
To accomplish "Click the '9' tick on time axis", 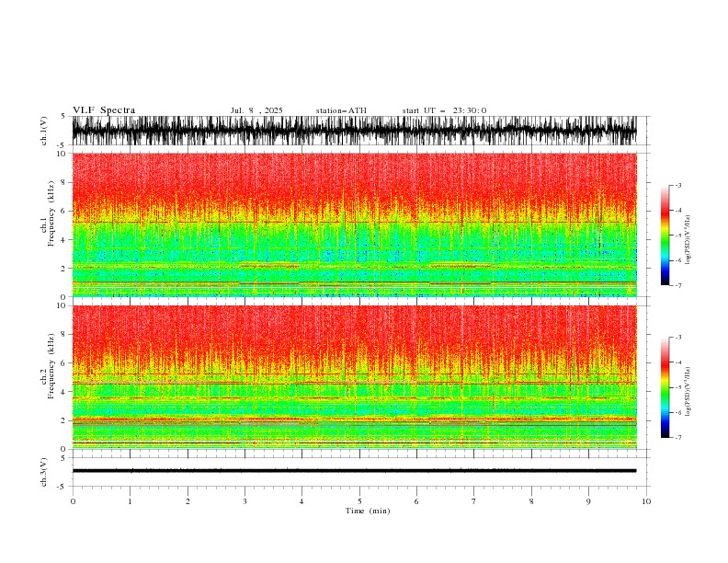I will coord(588,501).
